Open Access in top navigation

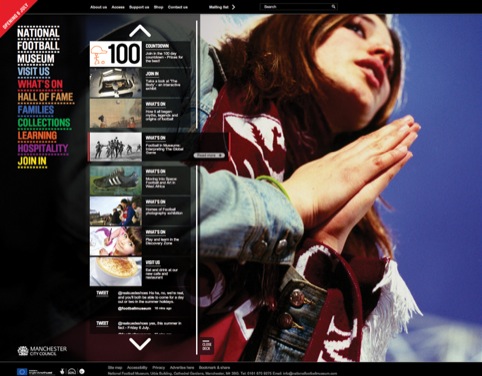click(x=118, y=7)
